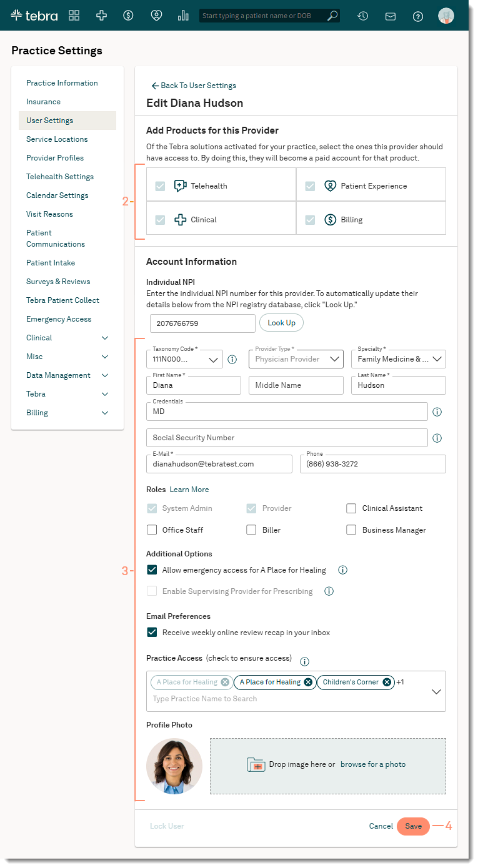Check the Biller role
The height and width of the screenshot is (868, 478).
(x=251, y=530)
